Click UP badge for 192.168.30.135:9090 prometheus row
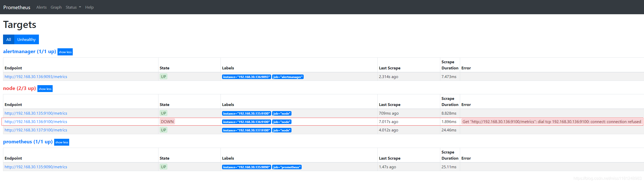Screen dimensions: 644x183 click(164, 167)
